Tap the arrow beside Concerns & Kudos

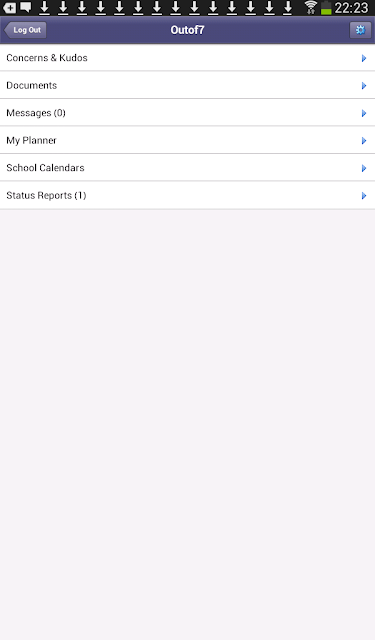(x=364, y=58)
